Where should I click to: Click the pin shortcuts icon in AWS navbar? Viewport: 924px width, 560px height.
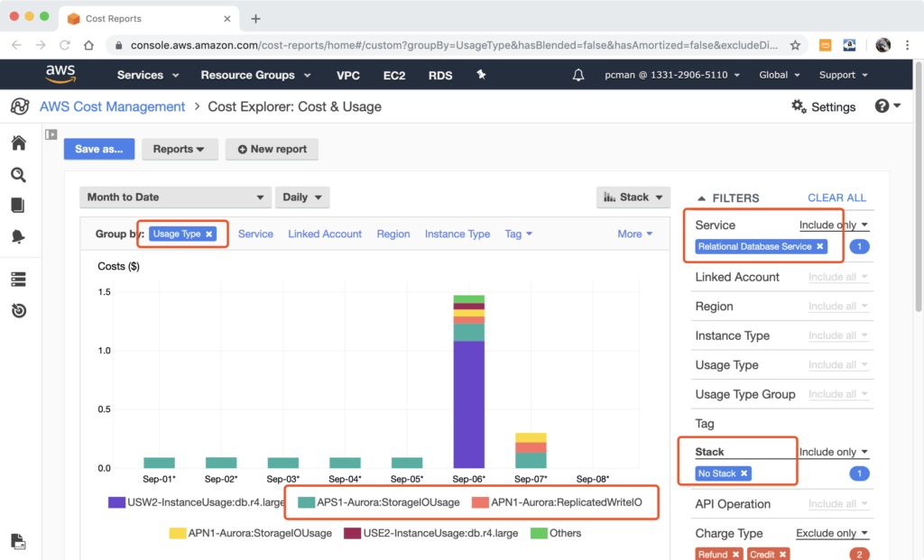tap(481, 74)
